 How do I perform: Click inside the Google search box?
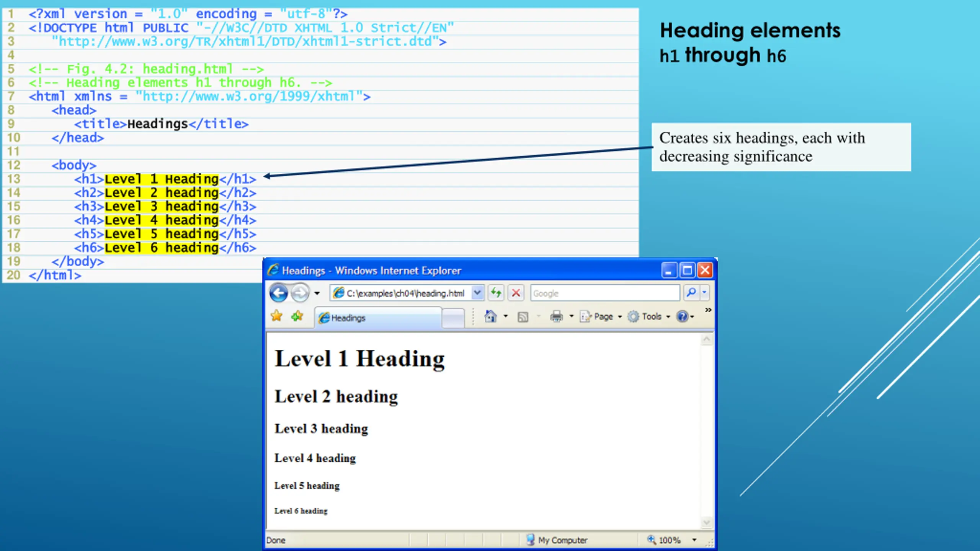[x=605, y=293]
